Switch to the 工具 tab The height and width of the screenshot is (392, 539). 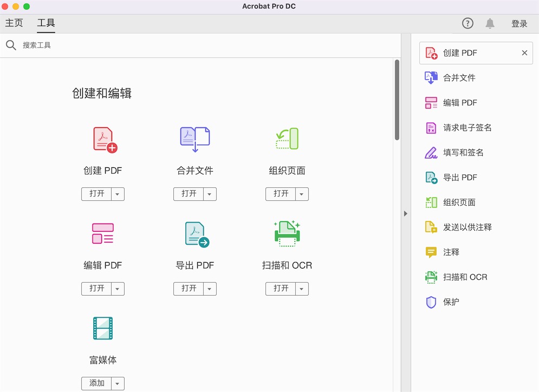(x=46, y=23)
